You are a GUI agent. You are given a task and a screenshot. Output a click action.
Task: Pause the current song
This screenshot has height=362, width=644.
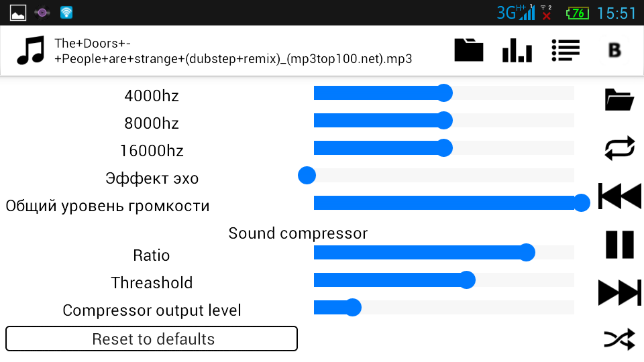pyautogui.click(x=619, y=244)
